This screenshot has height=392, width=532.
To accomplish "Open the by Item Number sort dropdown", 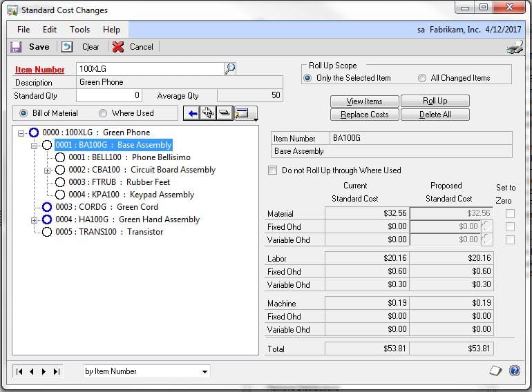I will click(205, 371).
